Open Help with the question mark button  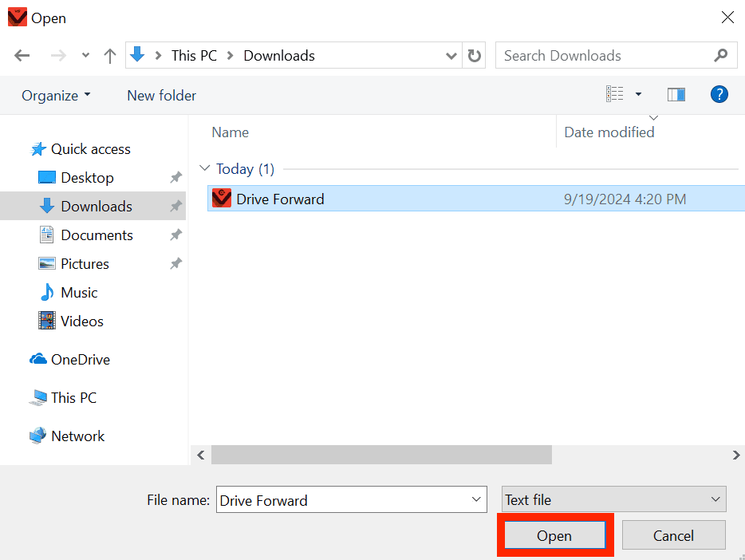(719, 94)
